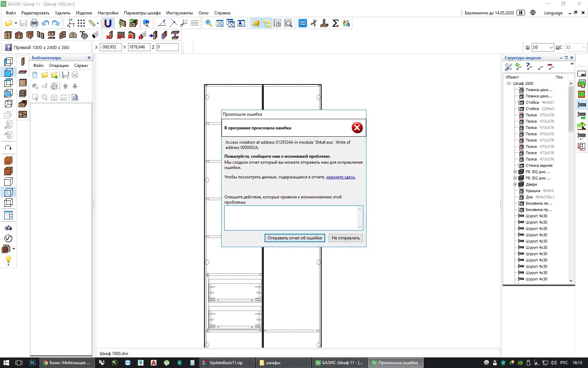Click the X coordinate input field
Image resolution: width=588 pixels, height=368 pixels.
tap(111, 47)
